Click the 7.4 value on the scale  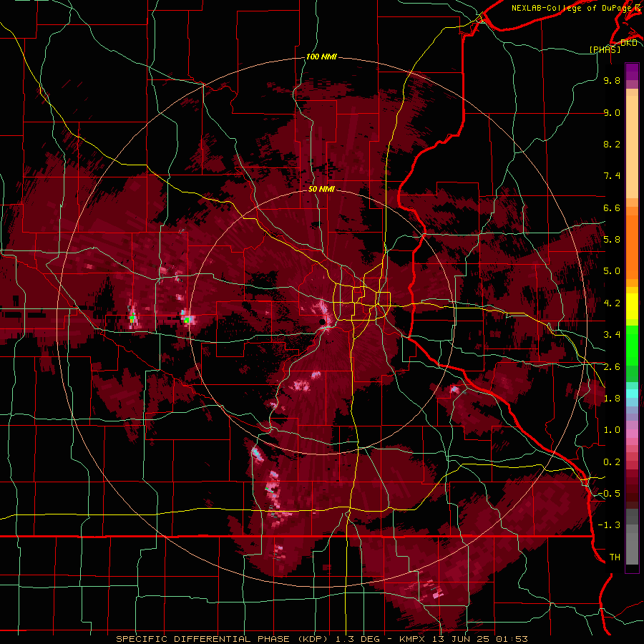pos(612,176)
